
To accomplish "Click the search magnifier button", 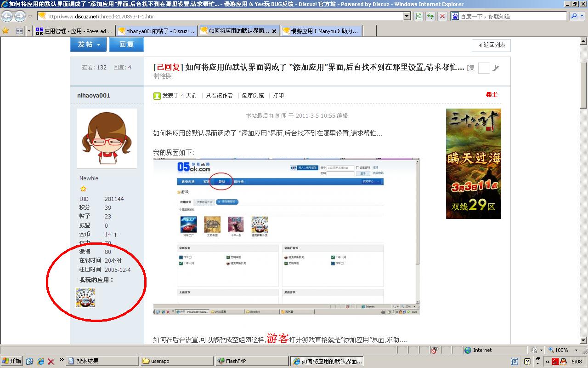I will [x=574, y=16].
